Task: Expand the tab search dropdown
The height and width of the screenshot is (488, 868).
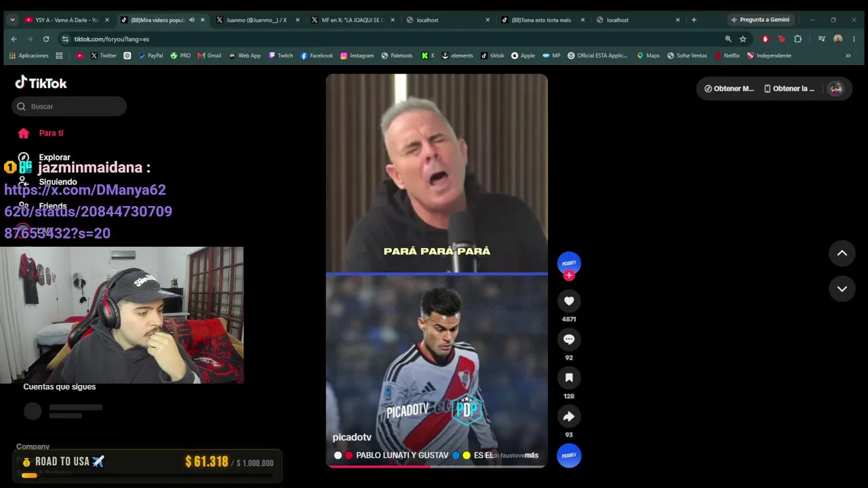Action: point(12,20)
